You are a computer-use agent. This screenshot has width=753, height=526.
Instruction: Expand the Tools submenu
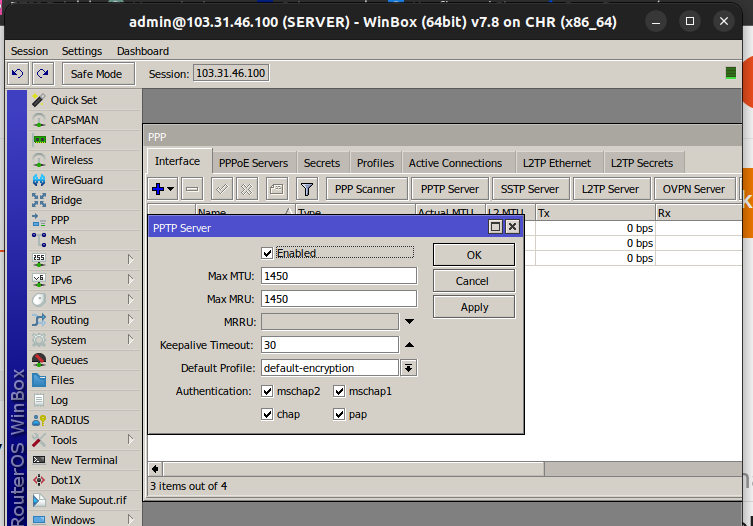(x=130, y=440)
